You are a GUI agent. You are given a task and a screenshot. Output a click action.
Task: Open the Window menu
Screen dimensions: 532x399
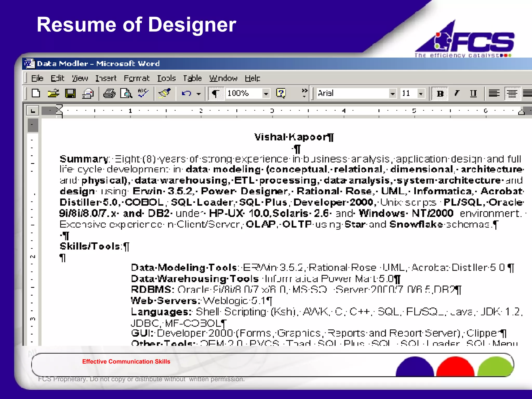point(223,78)
